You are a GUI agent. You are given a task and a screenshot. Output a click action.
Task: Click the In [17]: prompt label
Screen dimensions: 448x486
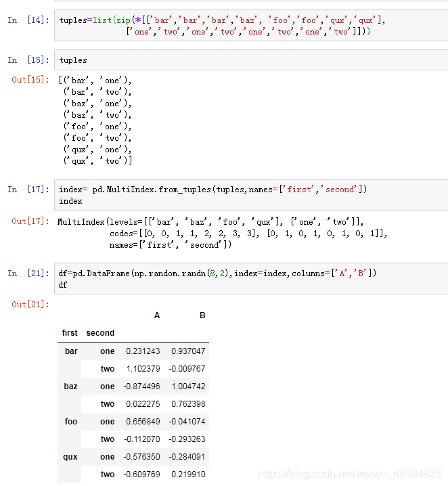[28, 189]
